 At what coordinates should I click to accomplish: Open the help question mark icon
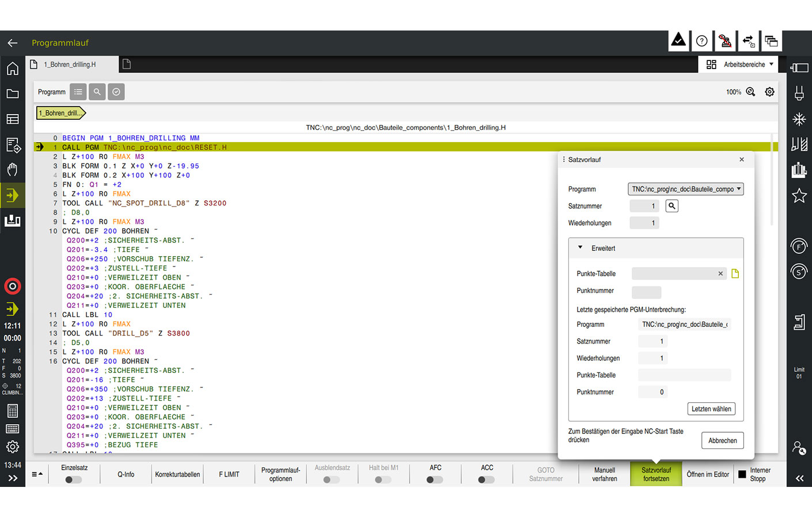click(701, 41)
